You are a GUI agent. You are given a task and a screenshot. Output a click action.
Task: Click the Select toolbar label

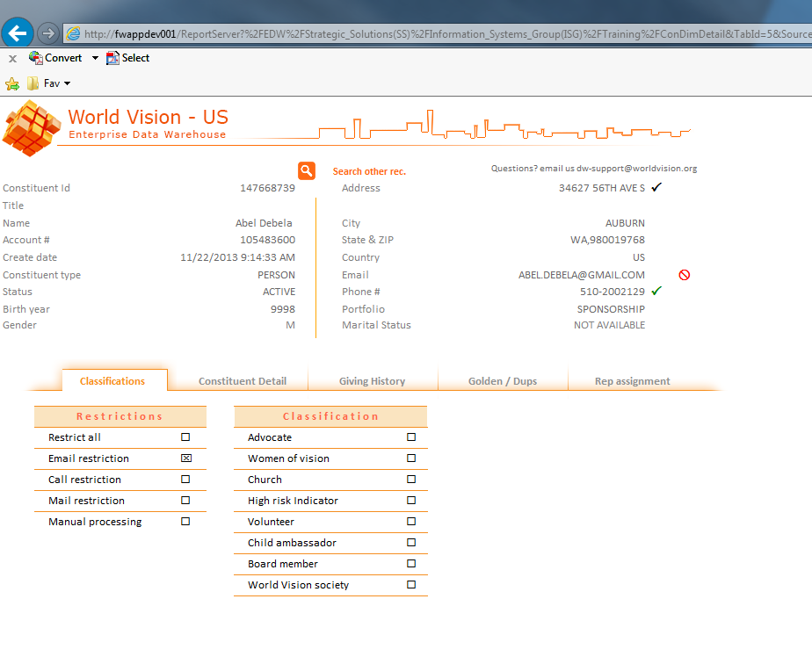[x=135, y=58]
